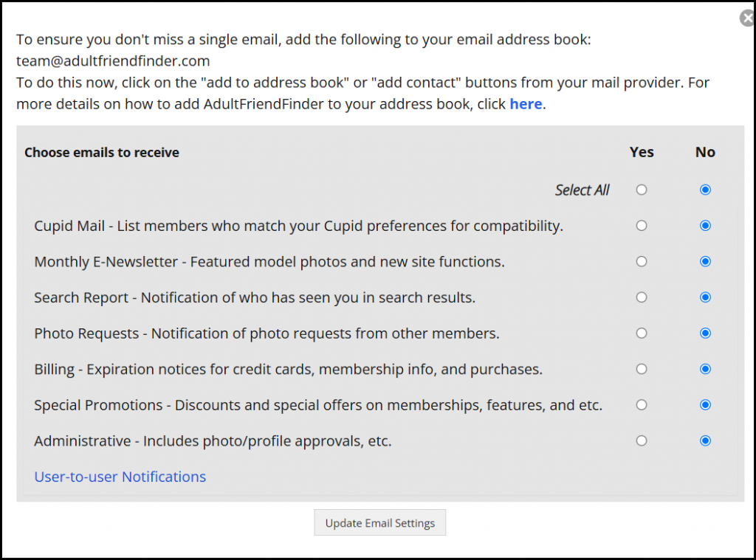This screenshot has width=756, height=560.
Task: Click the Update Email Settings button
Action: [x=380, y=523]
